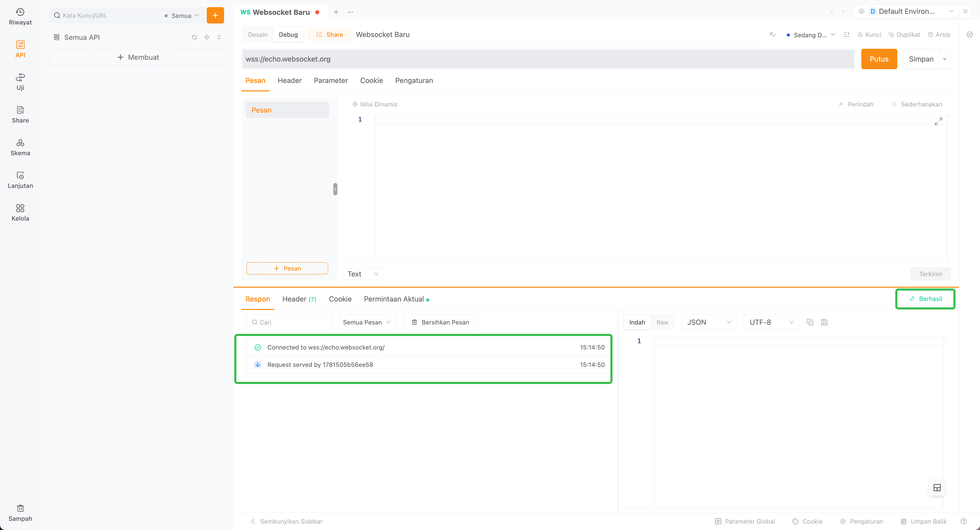Click the Kunci lock button

coord(869,35)
